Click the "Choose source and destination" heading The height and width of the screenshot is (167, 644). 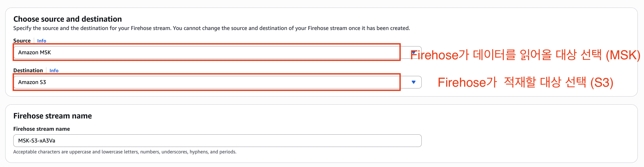[x=68, y=19]
